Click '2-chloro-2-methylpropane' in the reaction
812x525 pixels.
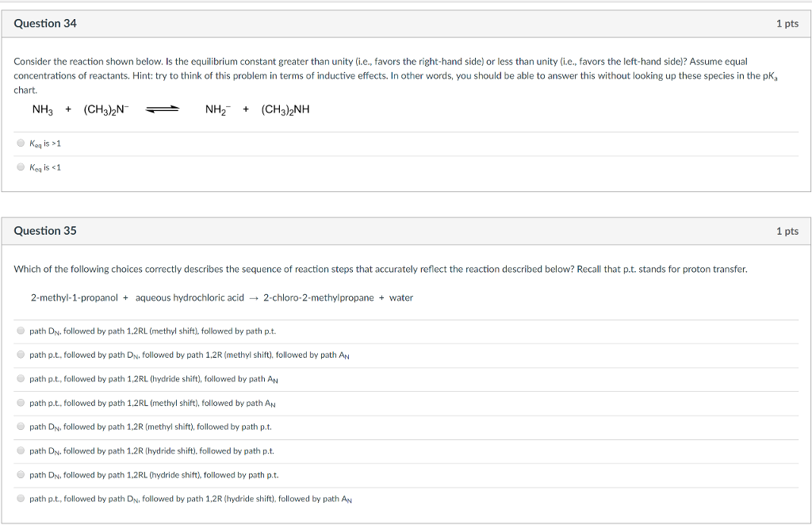(319, 297)
